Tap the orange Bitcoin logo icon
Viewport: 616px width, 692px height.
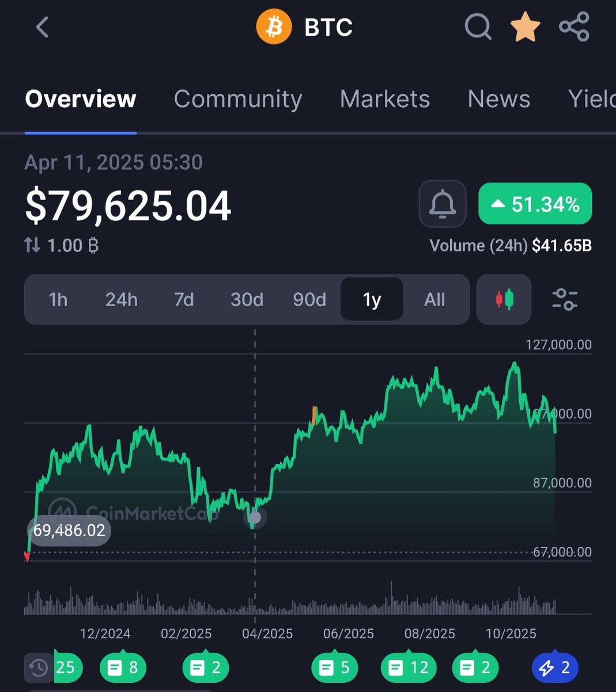(274, 27)
